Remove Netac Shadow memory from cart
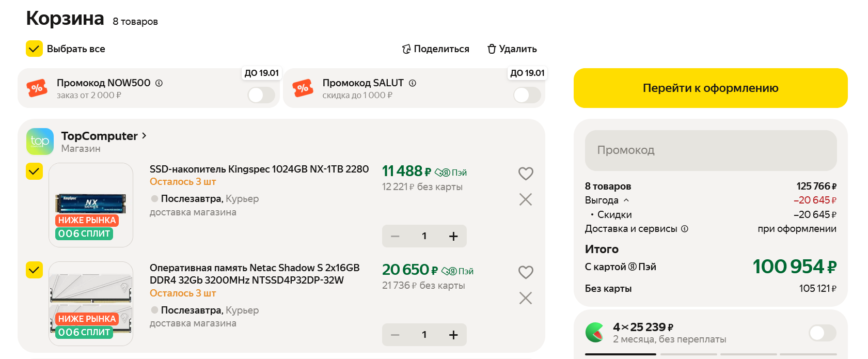 click(x=526, y=298)
